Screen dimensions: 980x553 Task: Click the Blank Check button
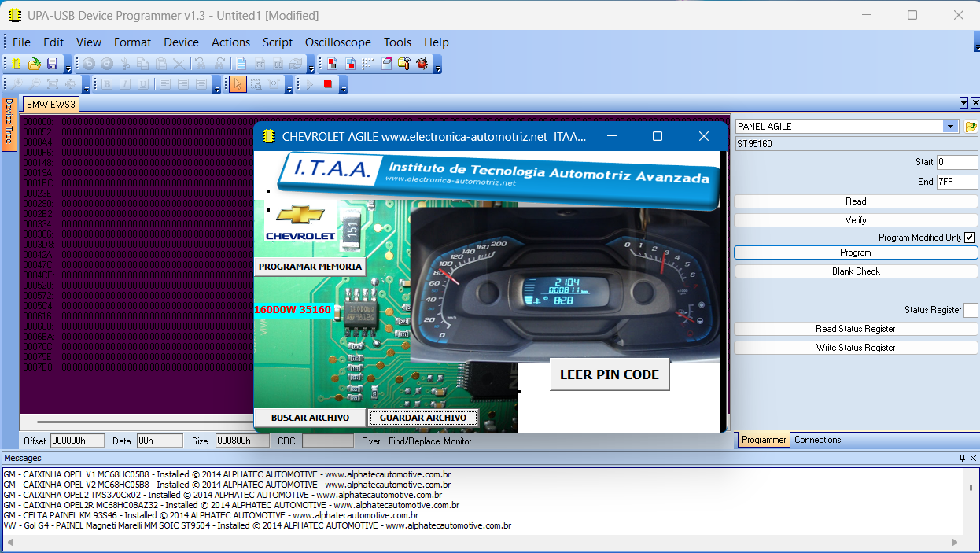[856, 271]
